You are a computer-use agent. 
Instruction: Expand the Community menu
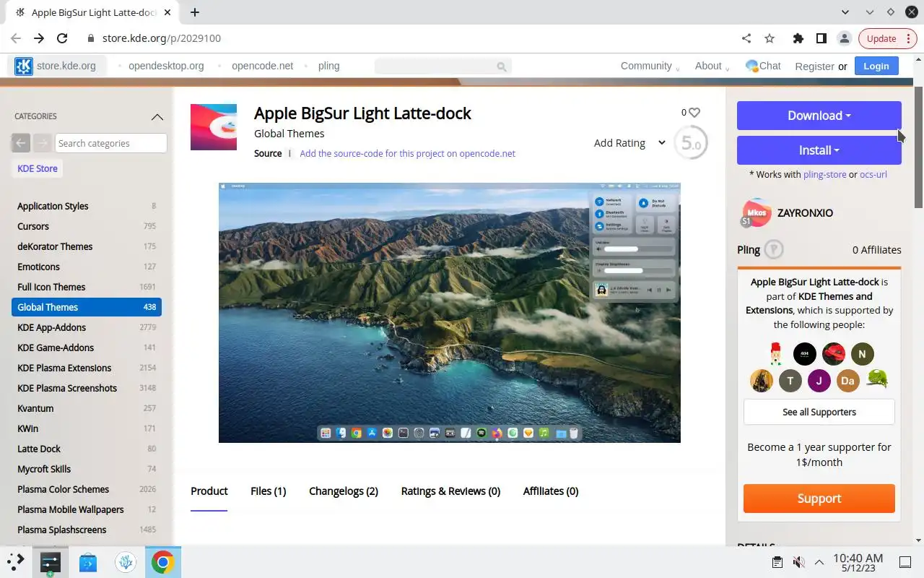[x=650, y=66]
